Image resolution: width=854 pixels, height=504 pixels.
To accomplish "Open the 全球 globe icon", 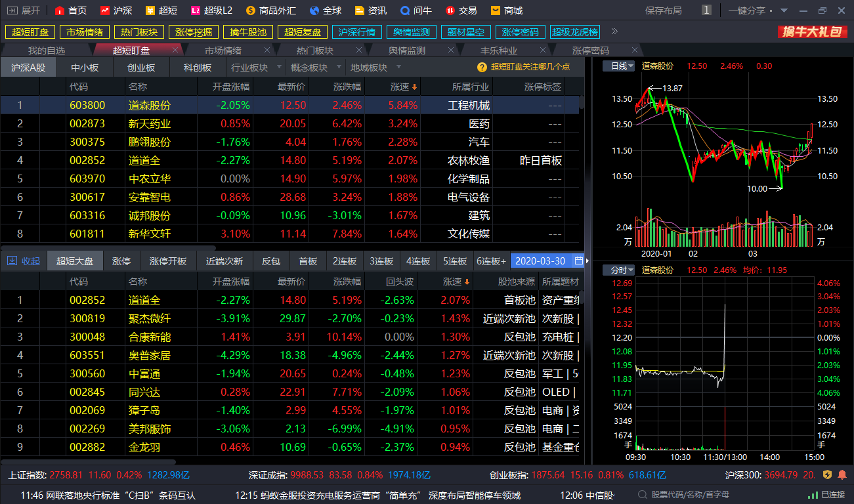I will pos(314,10).
